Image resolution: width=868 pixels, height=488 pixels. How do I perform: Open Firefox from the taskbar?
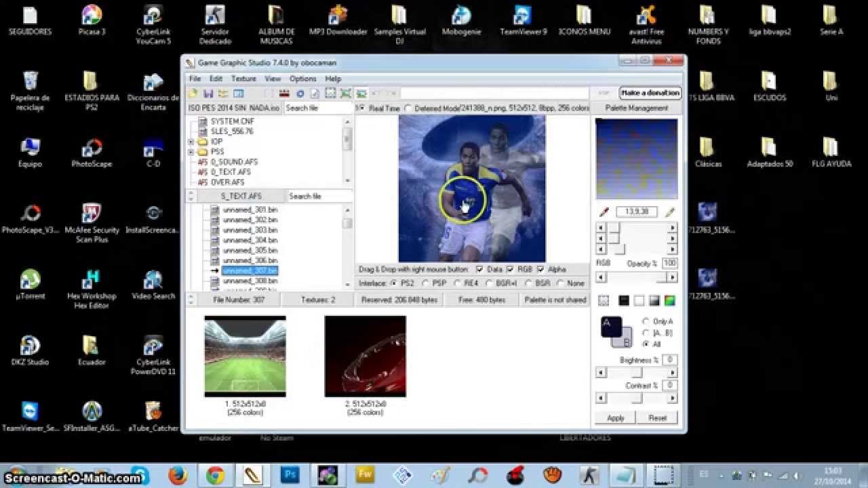(178, 474)
